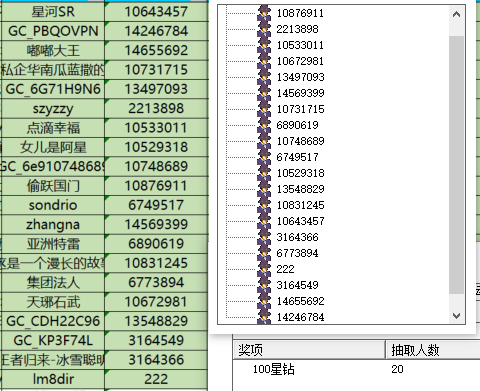Select spreadsheet cell 集团法人

pyautogui.click(x=53, y=282)
